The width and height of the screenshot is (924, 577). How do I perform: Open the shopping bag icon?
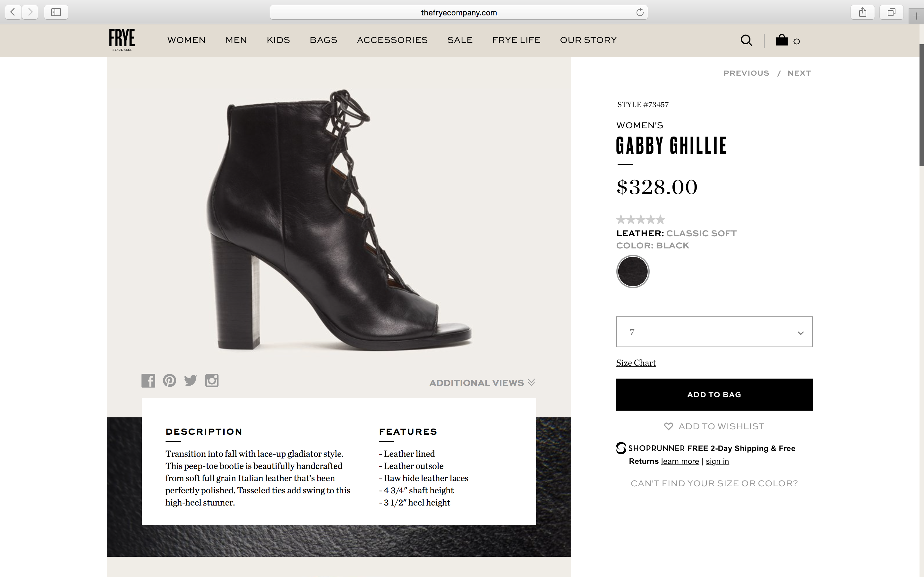point(782,40)
